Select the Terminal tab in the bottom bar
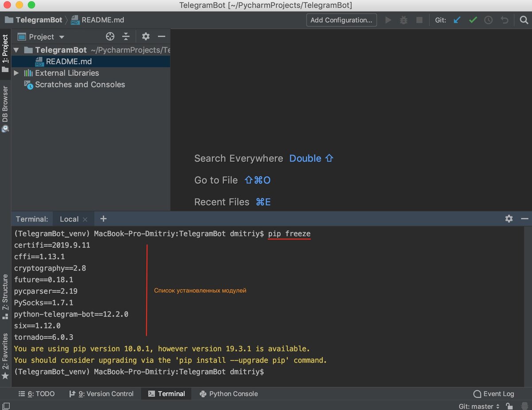This screenshot has width=532, height=410. [x=166, y=394]
